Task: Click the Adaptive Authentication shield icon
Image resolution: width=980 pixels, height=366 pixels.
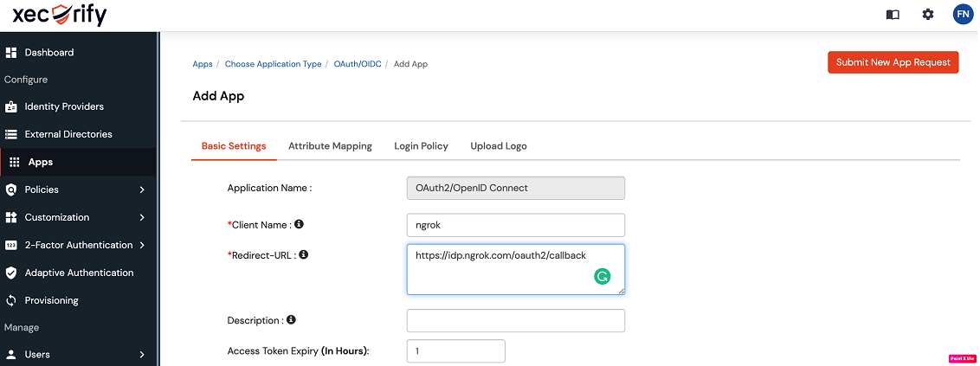Action: click(x=10, y=273)
